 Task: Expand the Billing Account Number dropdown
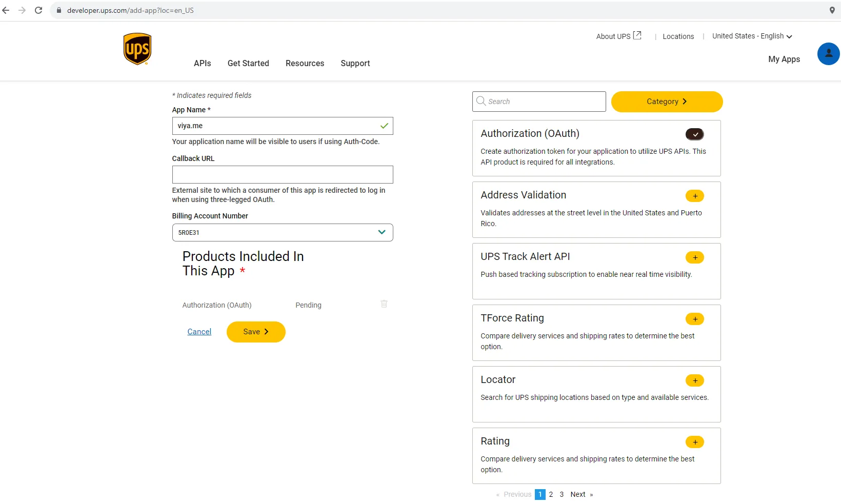(382, 232)
